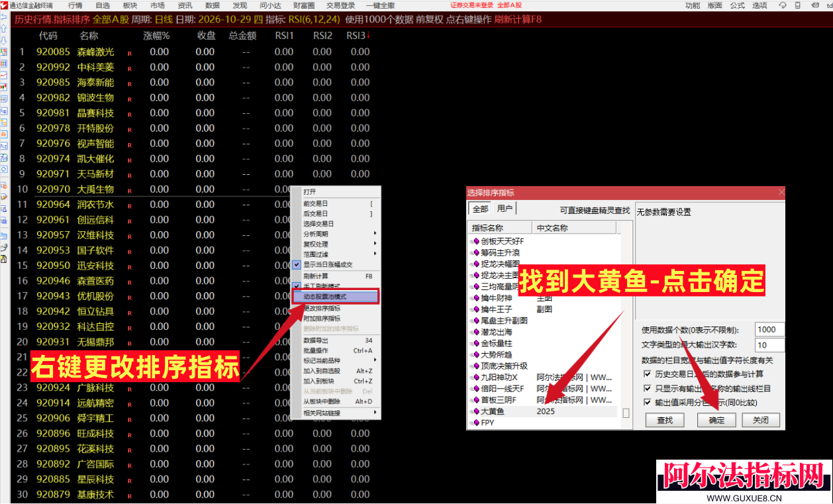Choose 加入到自选股 from context menu
This screenshot has height=504, width=833.
(x=336, y=371)
